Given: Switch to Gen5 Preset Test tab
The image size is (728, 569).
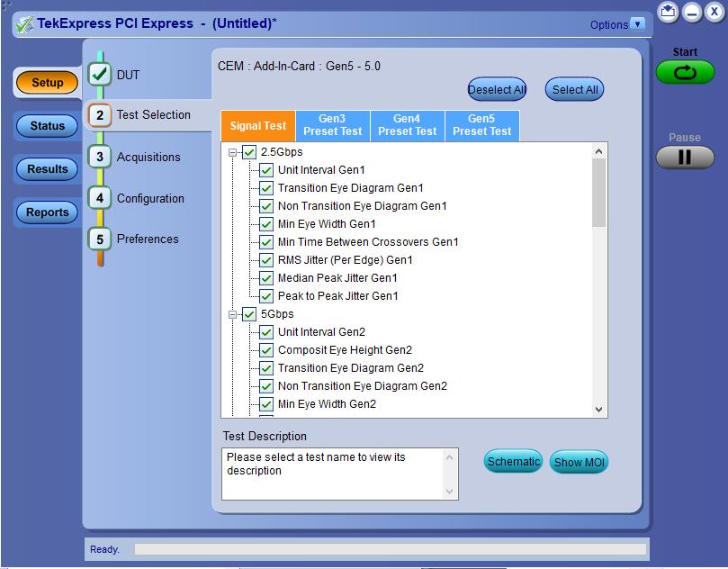Looking at the screenshot, I should pos(481,125).
